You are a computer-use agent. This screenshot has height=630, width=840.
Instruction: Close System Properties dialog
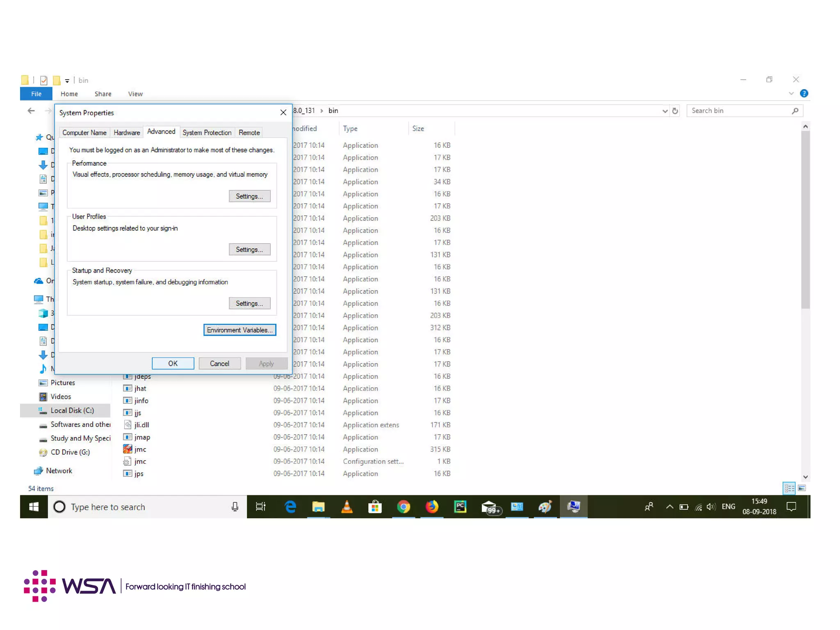coord(283,112)
